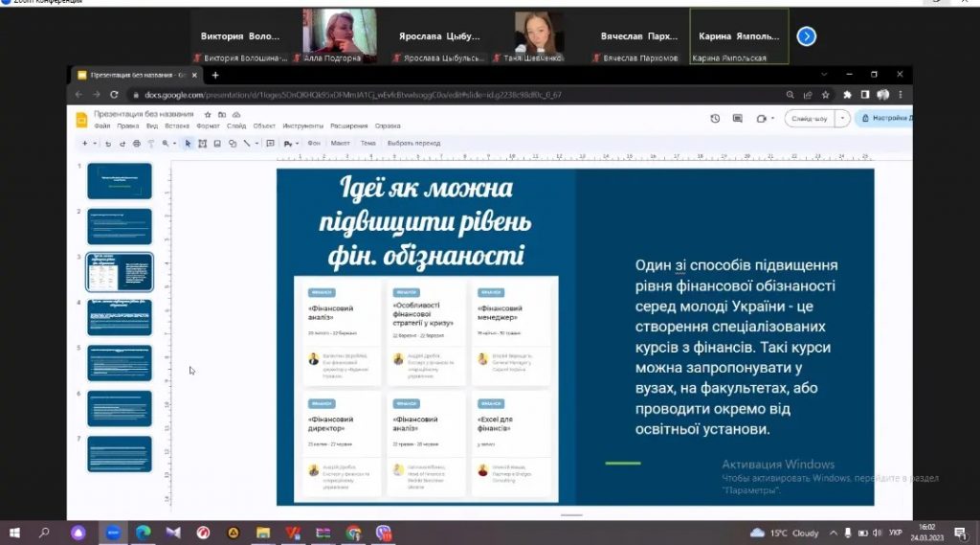Open the Slides extensions puzzle icon in Chrome

[x=847, y=95]
